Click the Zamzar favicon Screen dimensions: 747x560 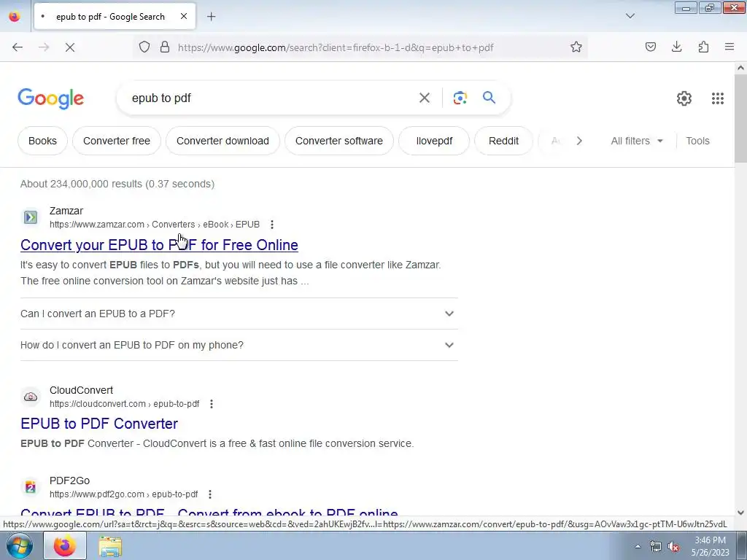pyautogui.click(x=31, y=217)
